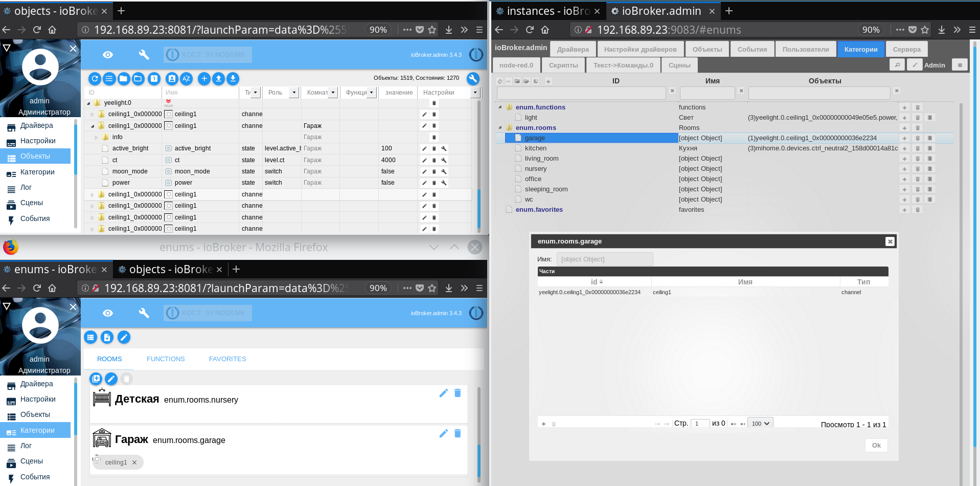
Task: Open the Настройки драйверов tab
Action: pos(640,49)
